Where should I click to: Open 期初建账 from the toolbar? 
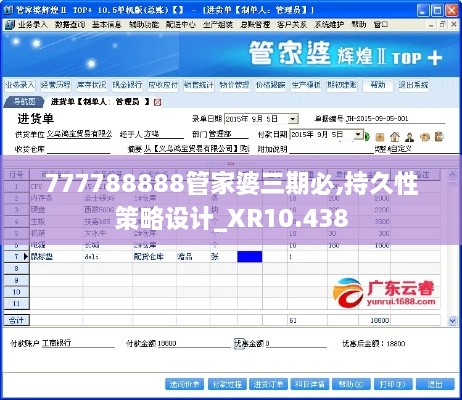click(342, 85)
